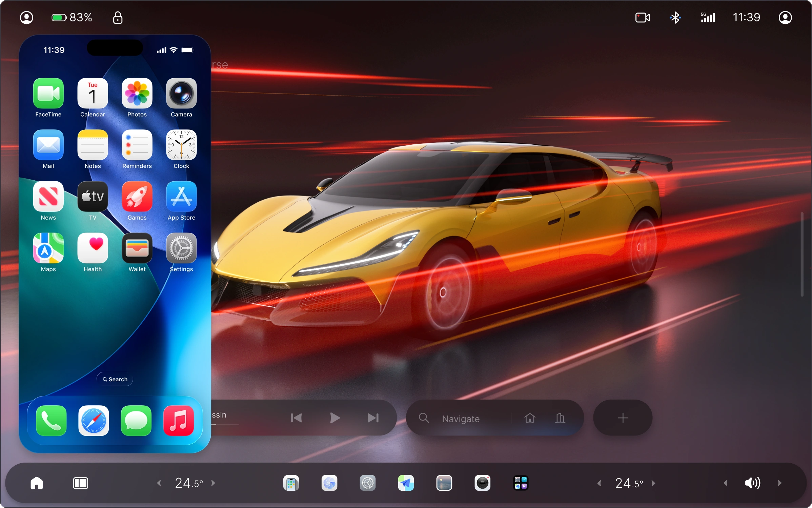The image size is (812, 508).
Task: Navigate to the work address icon
Action: pyautogui.click(x=560, y=418)
